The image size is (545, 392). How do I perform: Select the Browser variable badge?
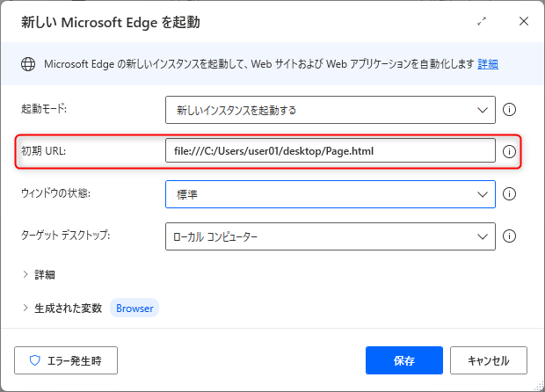tap(134, 309)
